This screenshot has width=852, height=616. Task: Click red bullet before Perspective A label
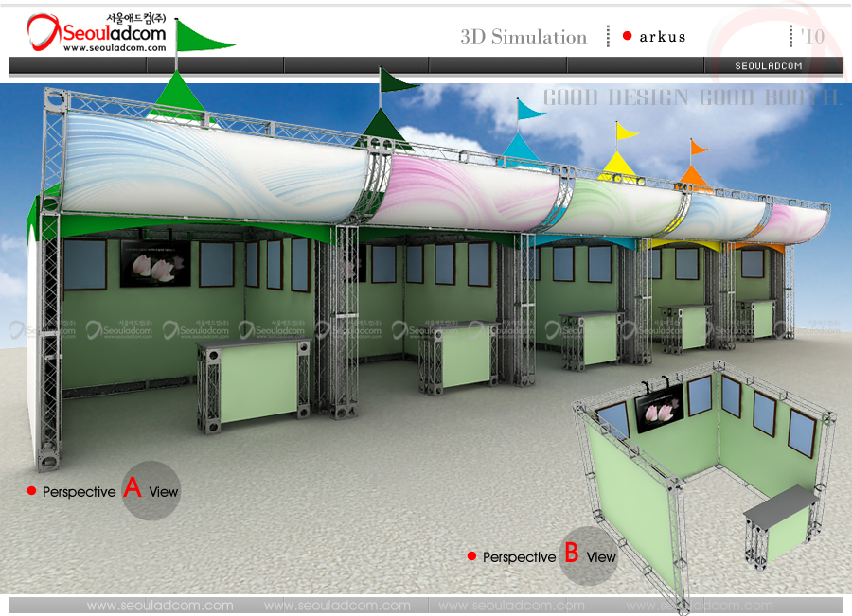point(31,491)
